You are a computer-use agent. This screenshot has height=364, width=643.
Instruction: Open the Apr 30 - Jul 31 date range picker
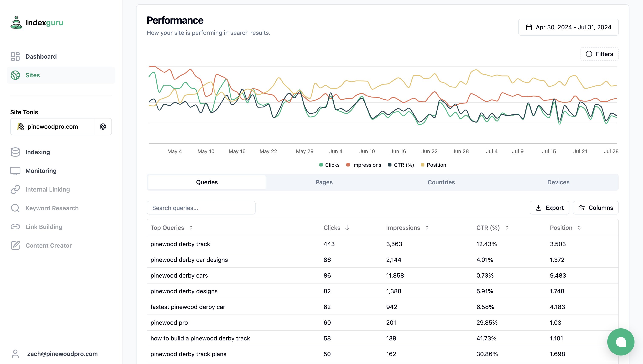click(x=568, y=27)
